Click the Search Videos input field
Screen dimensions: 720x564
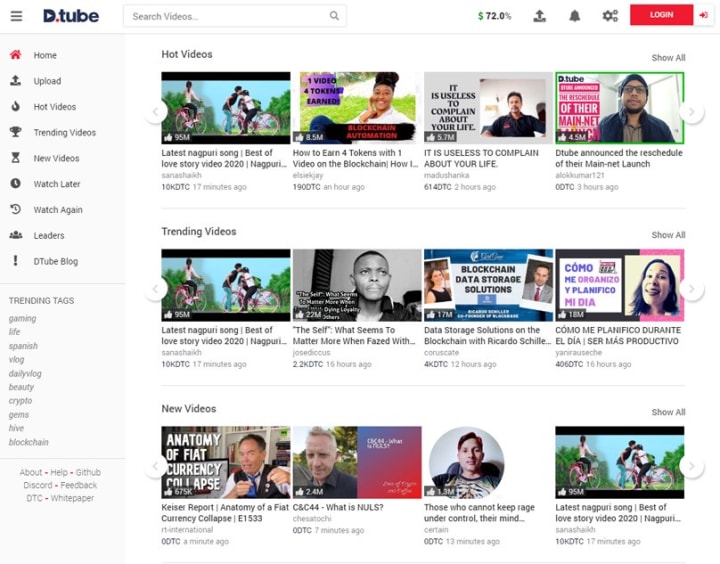click(235, 16)
